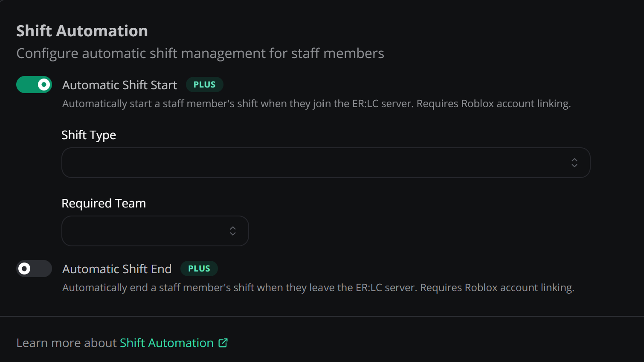The height and width of the screenshot is (362, 644).
Task: Disable the Automatic Shift Start toggle
Action: tap(34, 85)
